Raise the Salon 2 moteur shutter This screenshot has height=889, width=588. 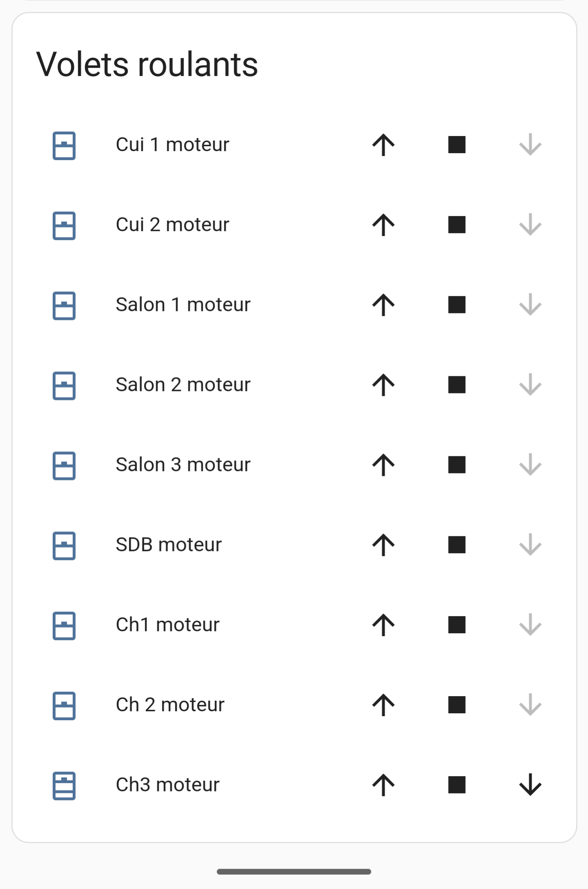tap(383, 385)
